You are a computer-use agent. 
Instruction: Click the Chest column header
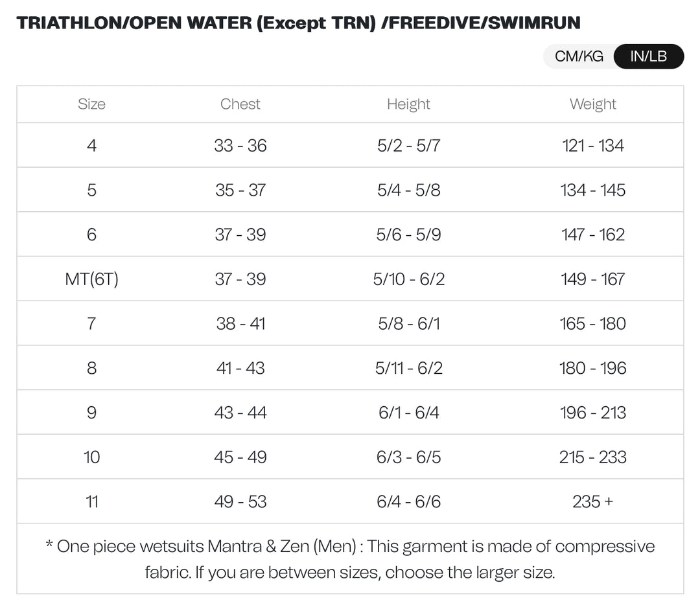[240, 104]
